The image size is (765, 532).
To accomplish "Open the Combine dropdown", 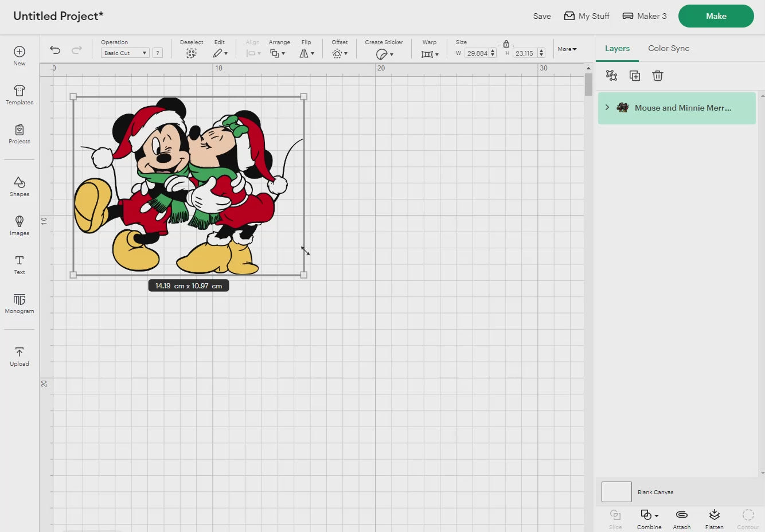I will click(x=649, y=518).
